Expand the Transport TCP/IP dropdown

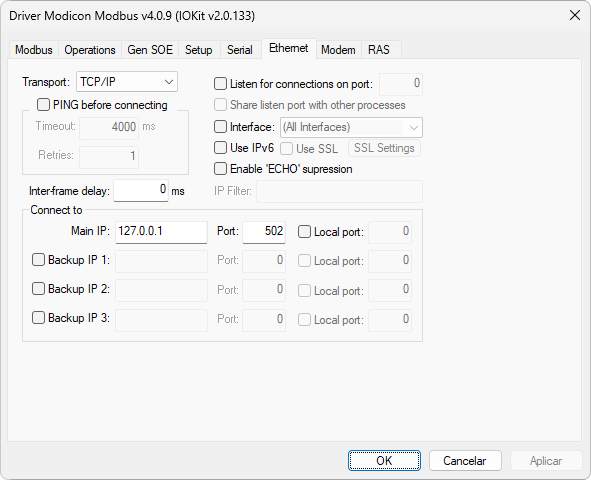click(x=127, y=82)
